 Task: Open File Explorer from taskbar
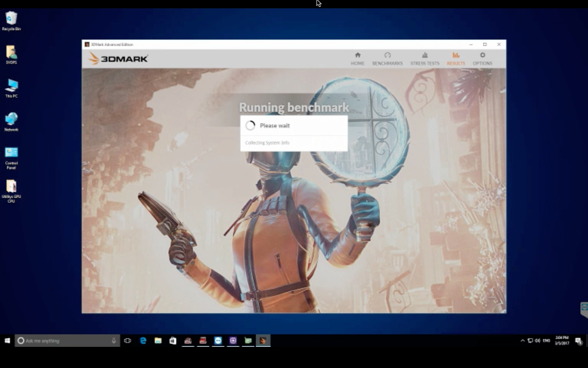point(158,341)
